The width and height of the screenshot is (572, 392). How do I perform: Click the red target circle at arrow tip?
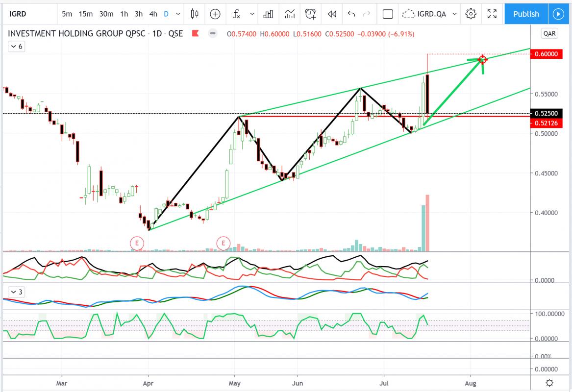click(483, 59)
